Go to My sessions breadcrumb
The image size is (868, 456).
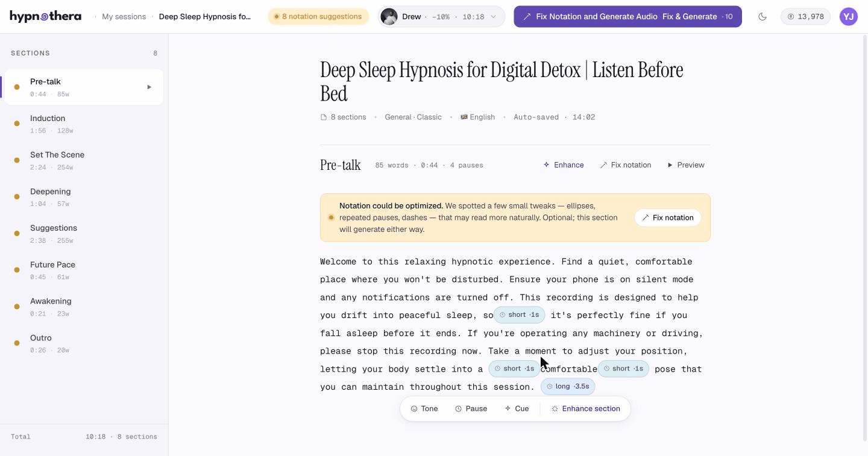pyautogui.click(x=124, y=17)
